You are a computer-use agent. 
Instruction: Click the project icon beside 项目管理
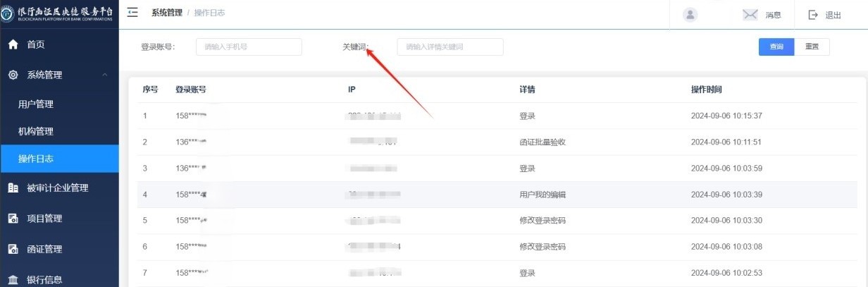click(x=13, y=219)
